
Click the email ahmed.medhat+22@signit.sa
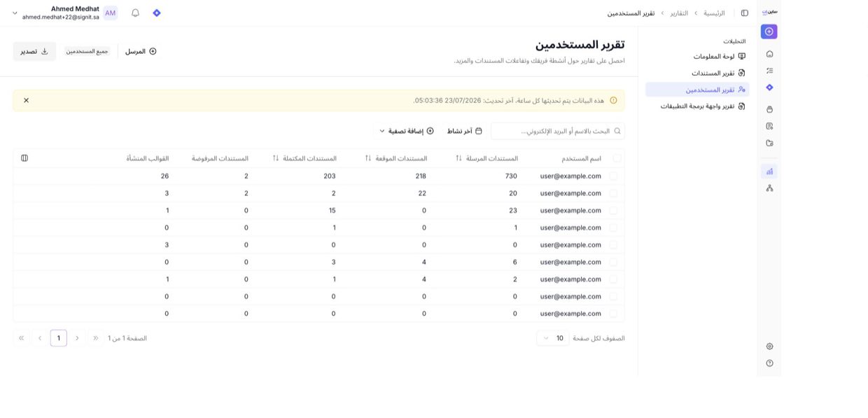tap(61, 17)
